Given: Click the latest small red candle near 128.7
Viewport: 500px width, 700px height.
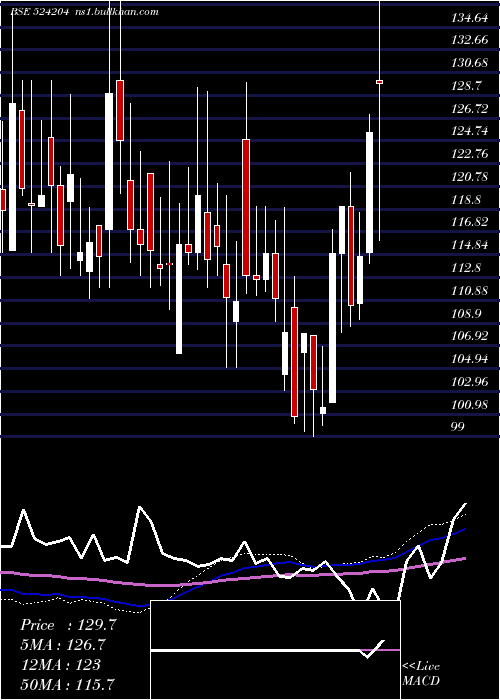Looking at the screenshot, I should [x=379, y=82].
